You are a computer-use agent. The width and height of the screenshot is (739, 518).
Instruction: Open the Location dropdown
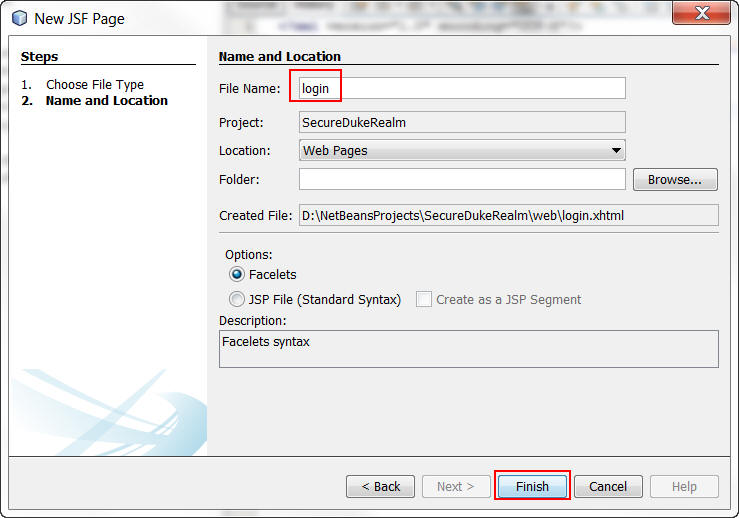(462, 151)
